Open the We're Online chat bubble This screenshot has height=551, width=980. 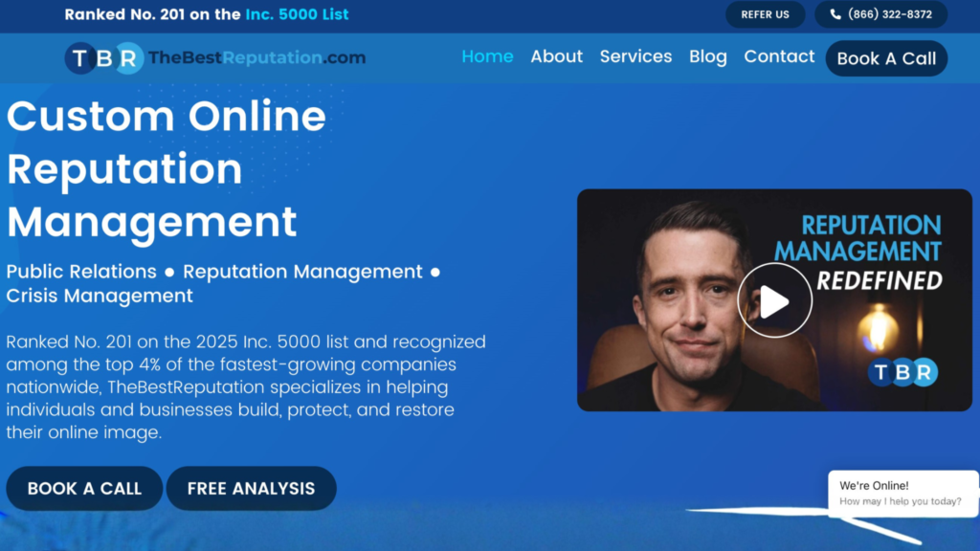(874, 486)
